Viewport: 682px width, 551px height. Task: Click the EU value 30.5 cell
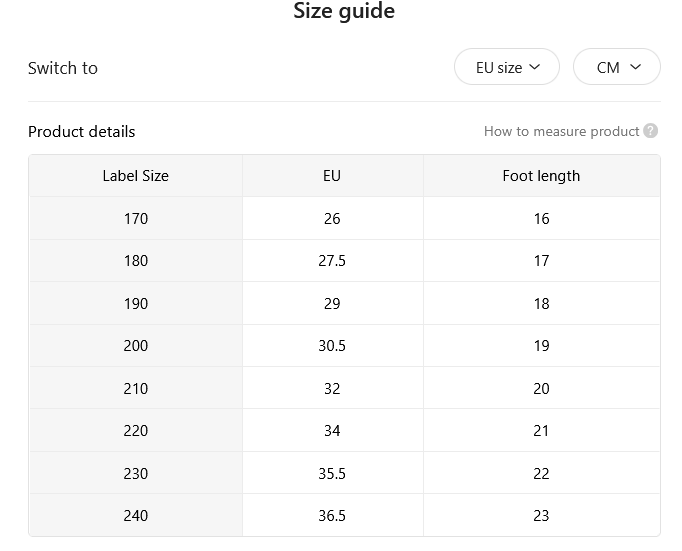point(332,345)
